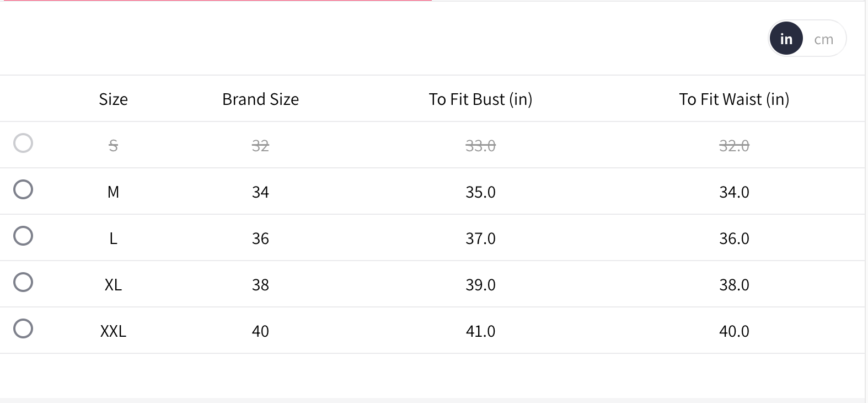Click the M size label
The image size is (868, 403).
coord(113,192)
